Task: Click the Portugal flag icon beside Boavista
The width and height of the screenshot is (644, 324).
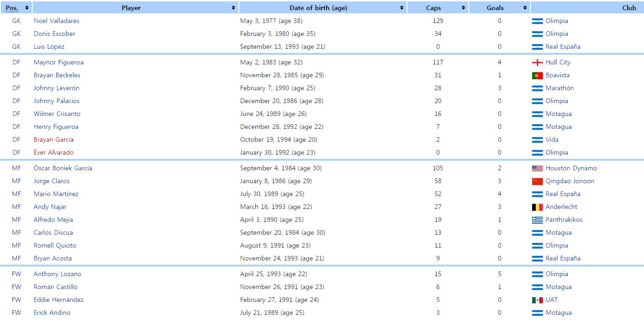Action: (x=537, y=75)
